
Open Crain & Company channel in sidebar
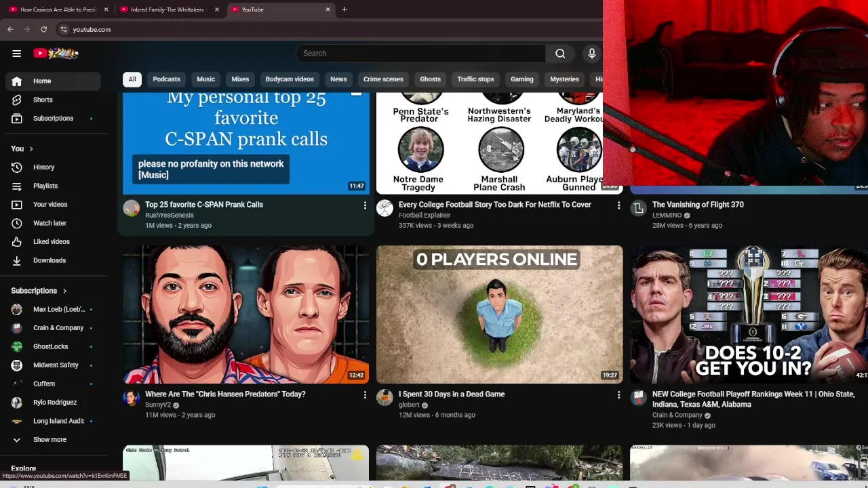[53, 327]
